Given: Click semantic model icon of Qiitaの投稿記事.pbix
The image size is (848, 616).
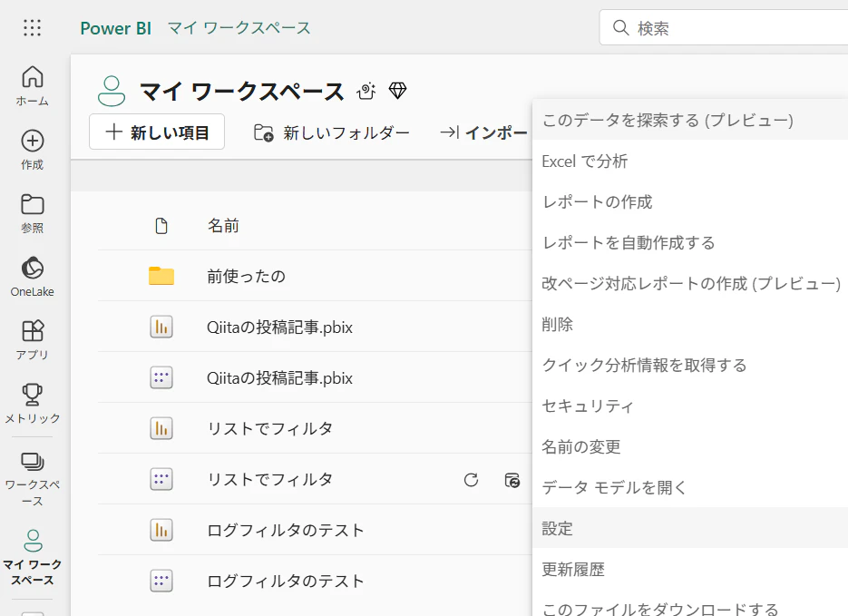Looking at the screenshot, I should click(161, 377).
